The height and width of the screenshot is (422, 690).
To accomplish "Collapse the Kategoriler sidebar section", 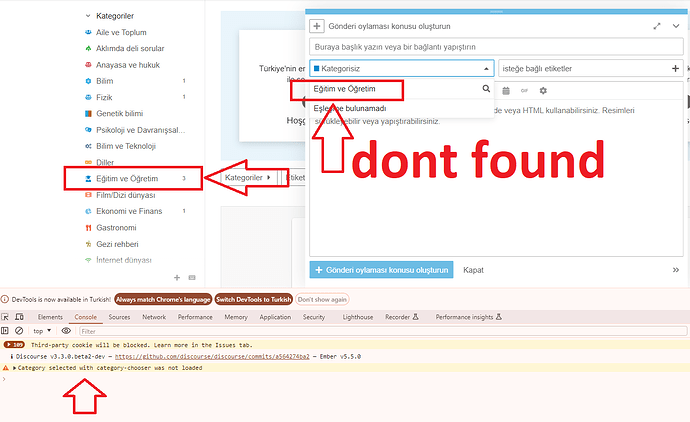I will (x=88, y=16).
